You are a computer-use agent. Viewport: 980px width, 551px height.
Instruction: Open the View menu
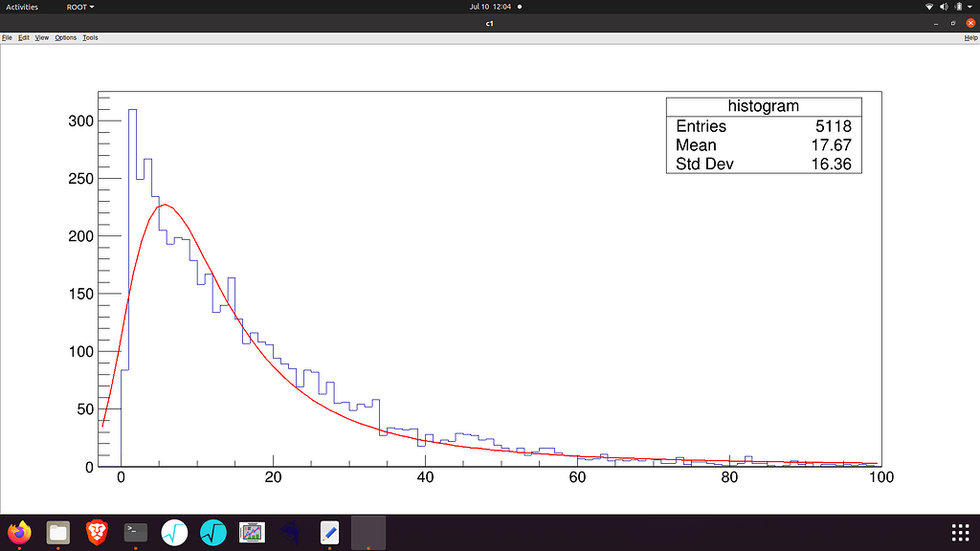pyautogui.click(x=42, y=37)
